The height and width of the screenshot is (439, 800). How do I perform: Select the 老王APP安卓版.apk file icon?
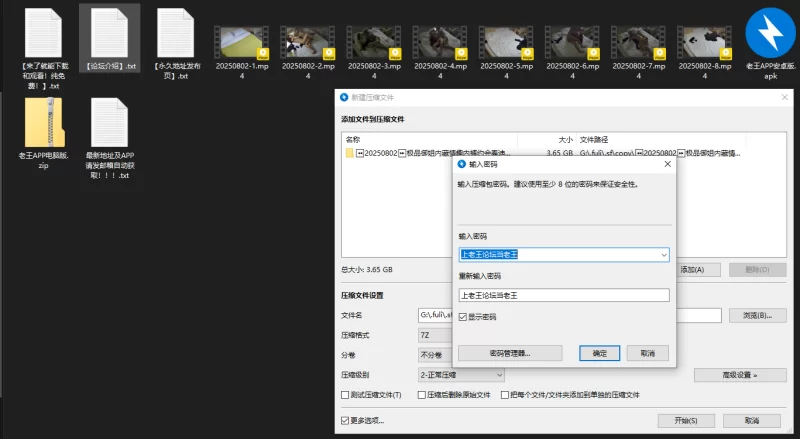tap(769, 34)
